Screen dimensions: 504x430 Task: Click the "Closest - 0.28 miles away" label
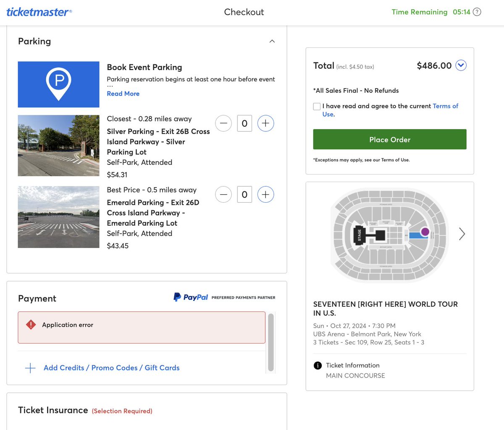click(149, 119)
